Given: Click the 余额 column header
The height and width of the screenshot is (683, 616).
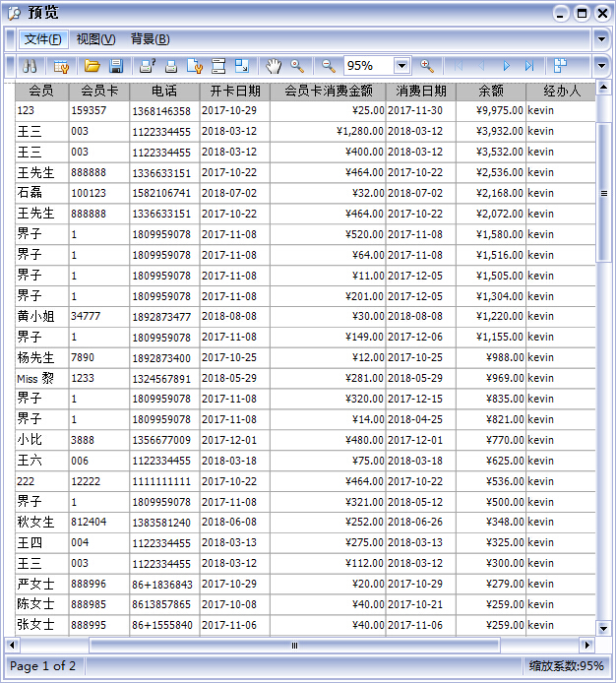Looking at the screenshot, I should [490, 91].
